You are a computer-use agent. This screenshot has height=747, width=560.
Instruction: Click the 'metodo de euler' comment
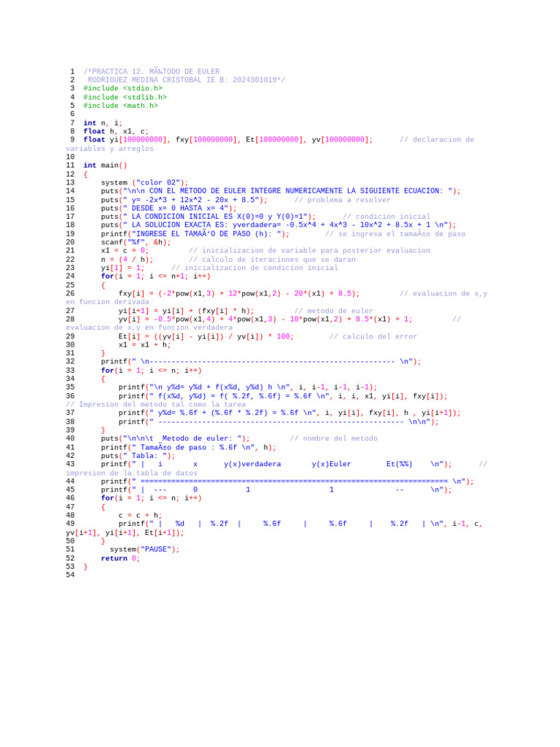click(x=333, y=311)
